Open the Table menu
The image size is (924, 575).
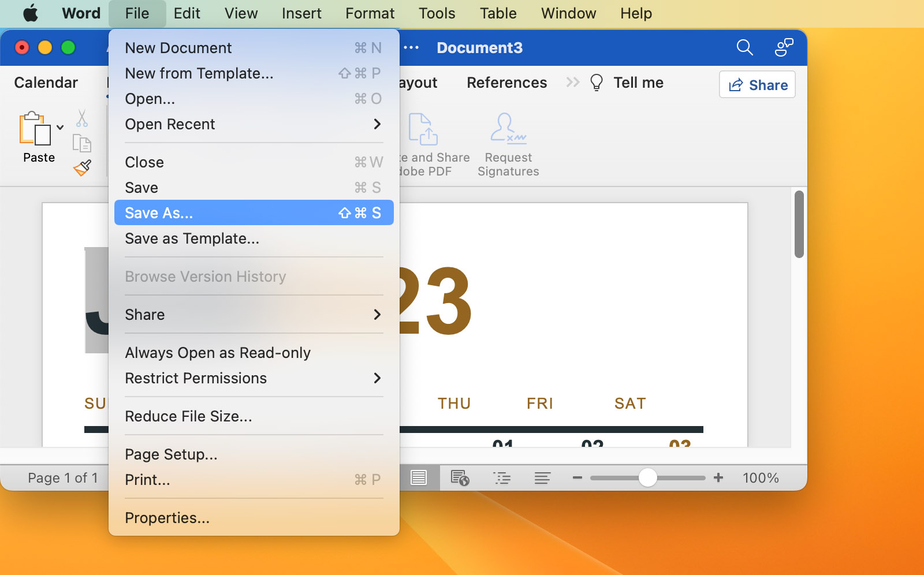tap(498, 13)
